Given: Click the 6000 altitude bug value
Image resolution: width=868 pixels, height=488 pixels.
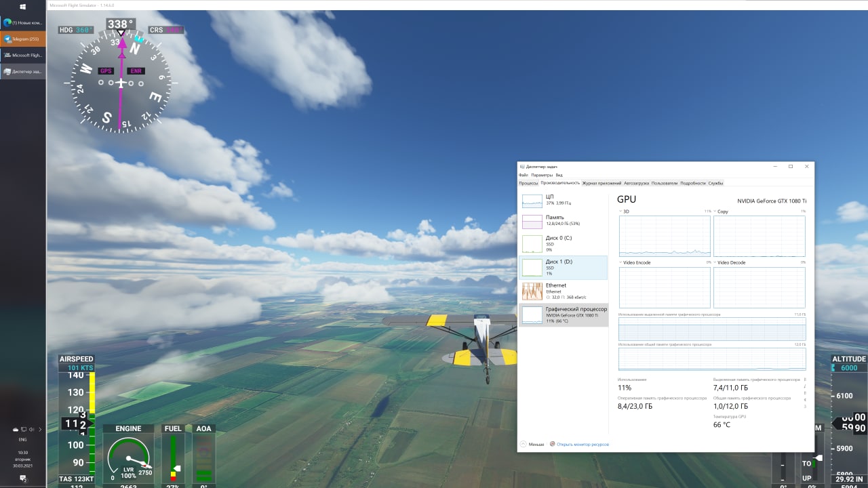Looking at the screenshot, I should coord(849,368).
